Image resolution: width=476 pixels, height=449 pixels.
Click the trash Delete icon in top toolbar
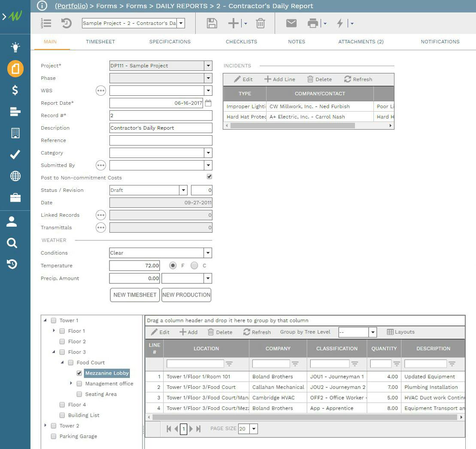260,23
